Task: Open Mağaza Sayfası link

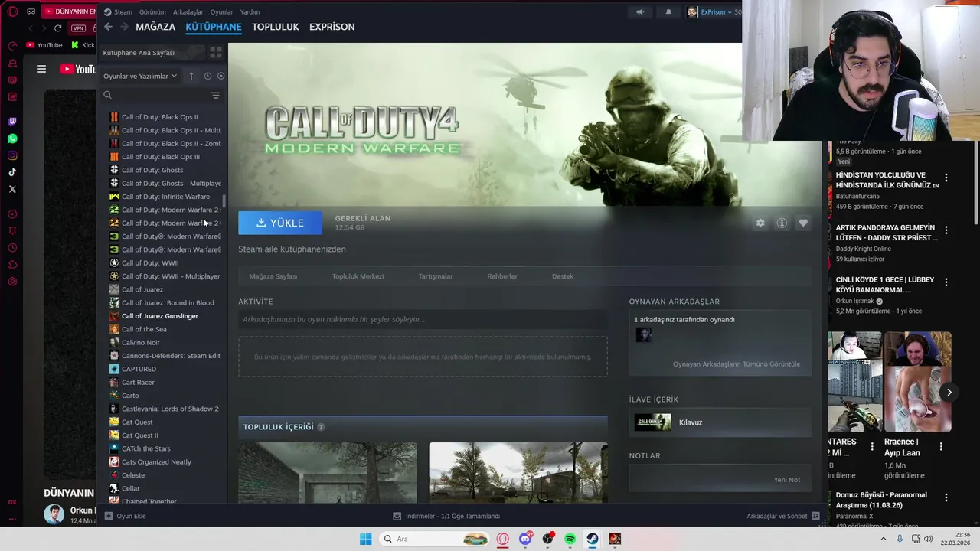Action: (273, 276)
